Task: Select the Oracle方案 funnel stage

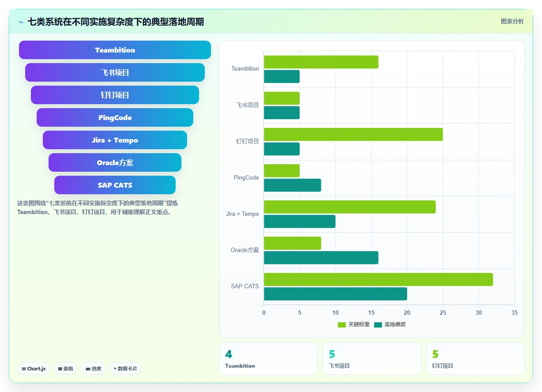Action: click(115, 162)
